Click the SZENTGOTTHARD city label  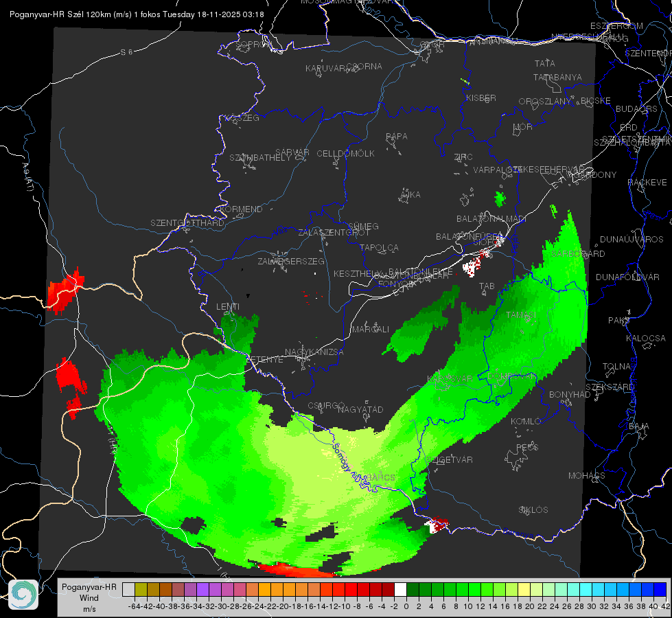187,223
